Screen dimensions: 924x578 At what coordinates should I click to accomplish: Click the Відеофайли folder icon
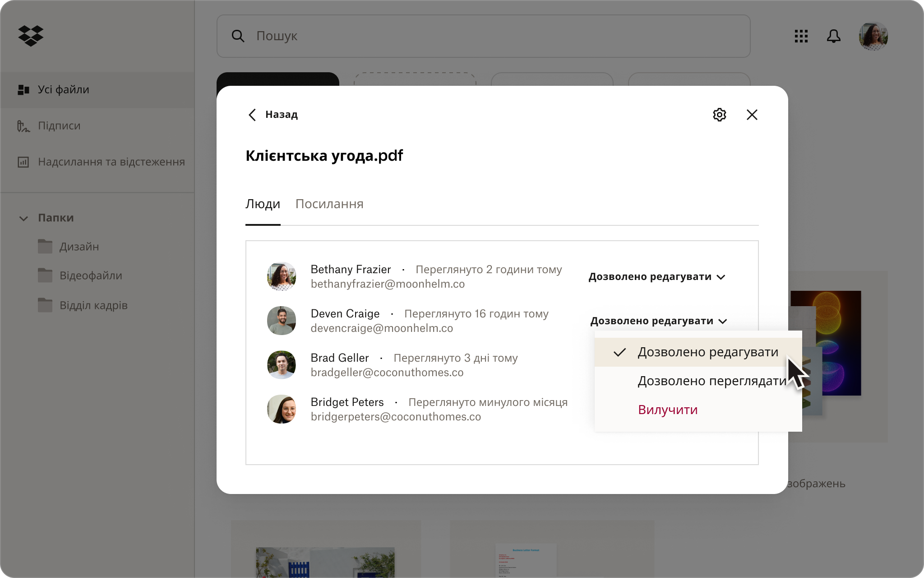pyautogui.click(x=45, y=275)
